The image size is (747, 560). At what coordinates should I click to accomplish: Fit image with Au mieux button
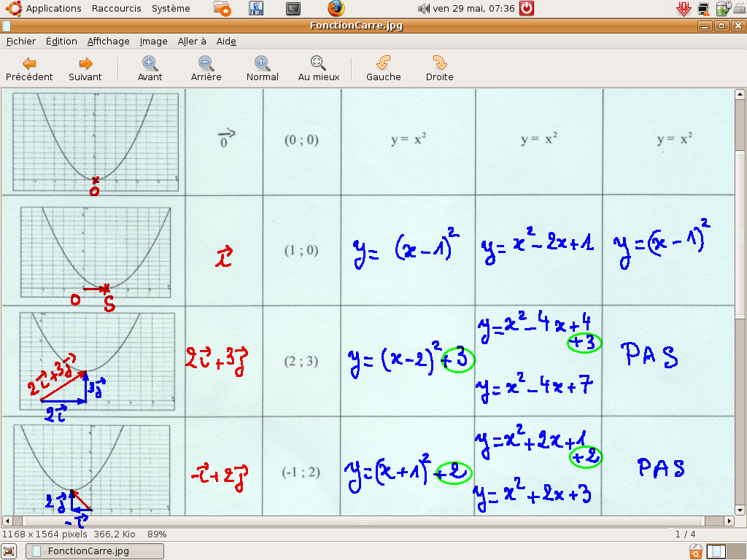(x=319, y=69)
